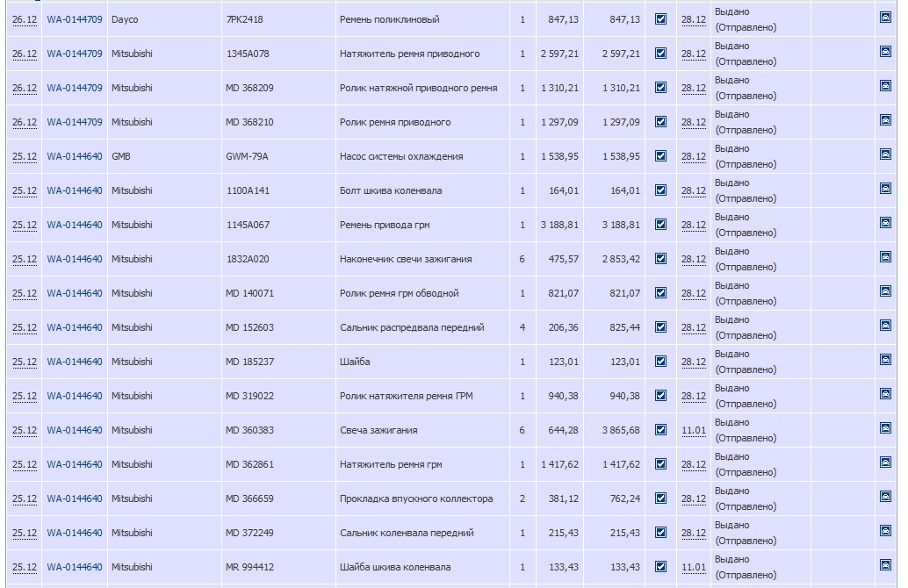
Task: Open the image icon for part MD 372249
Action: 885,530
